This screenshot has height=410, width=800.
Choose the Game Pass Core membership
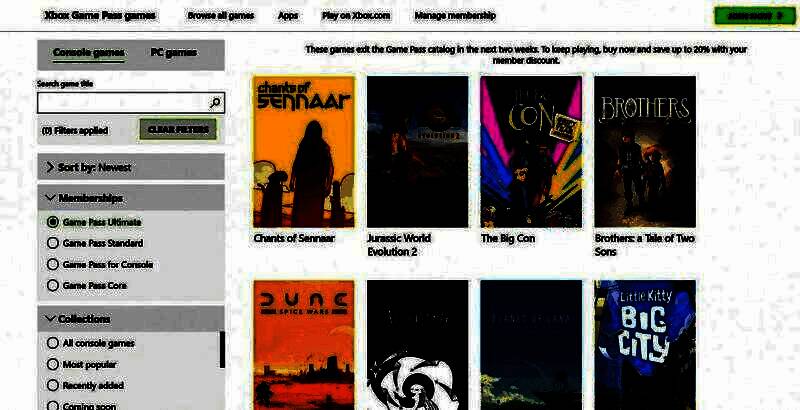click(x=53, y=285)
